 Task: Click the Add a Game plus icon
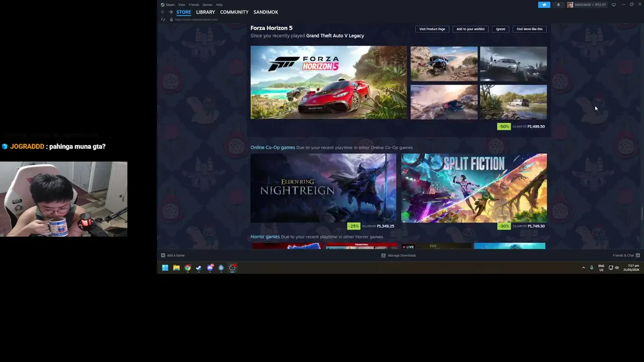(x=163, y=255)
